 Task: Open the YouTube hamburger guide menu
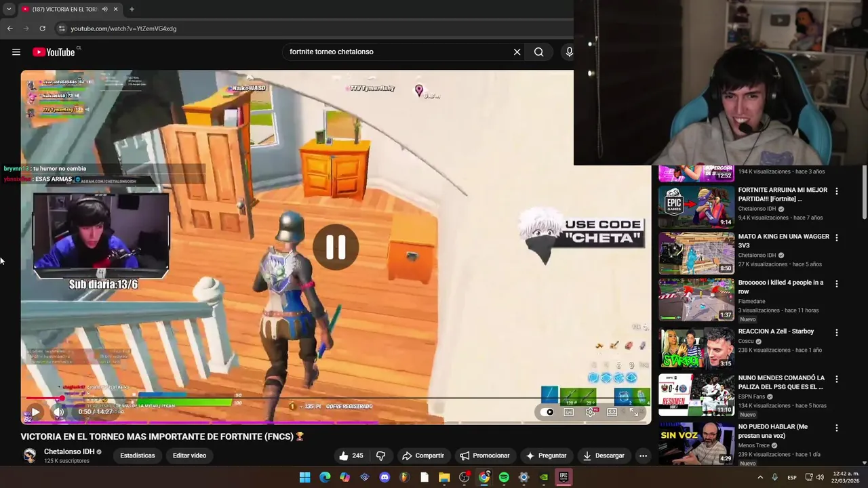(x=16, y=52)
